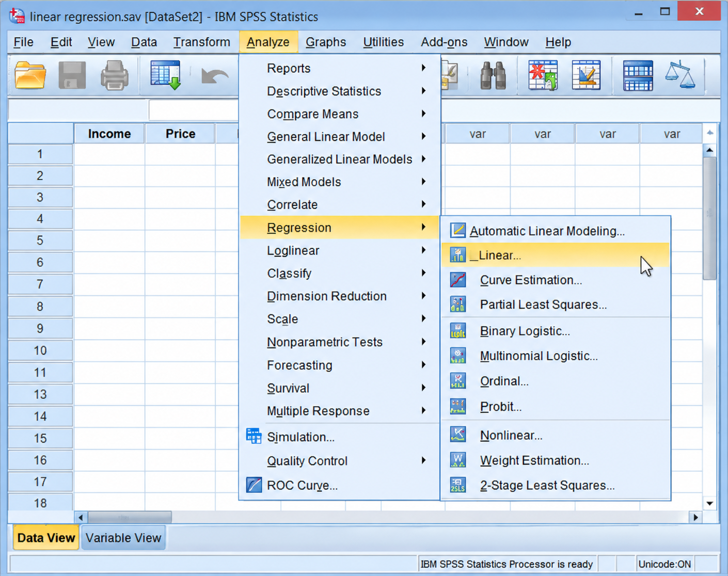The image size is (728, 576).
Task: Click the Print icon in toolbar
Action: (x=114, y=75)
